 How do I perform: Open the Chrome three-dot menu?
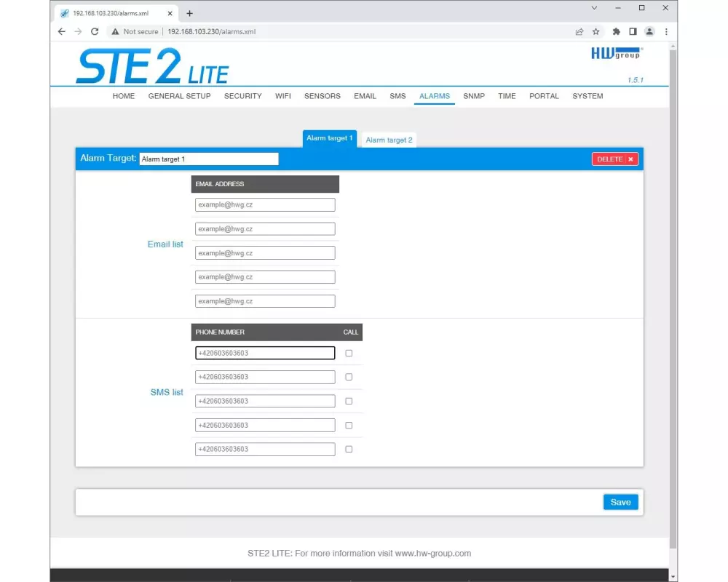click(x=666, y=31)
